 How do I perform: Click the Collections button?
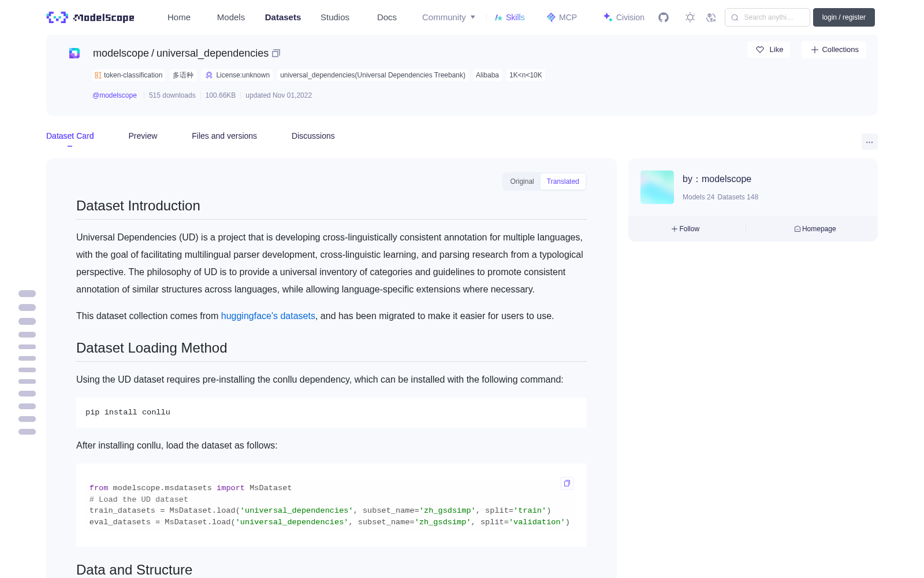pos(834,50)
